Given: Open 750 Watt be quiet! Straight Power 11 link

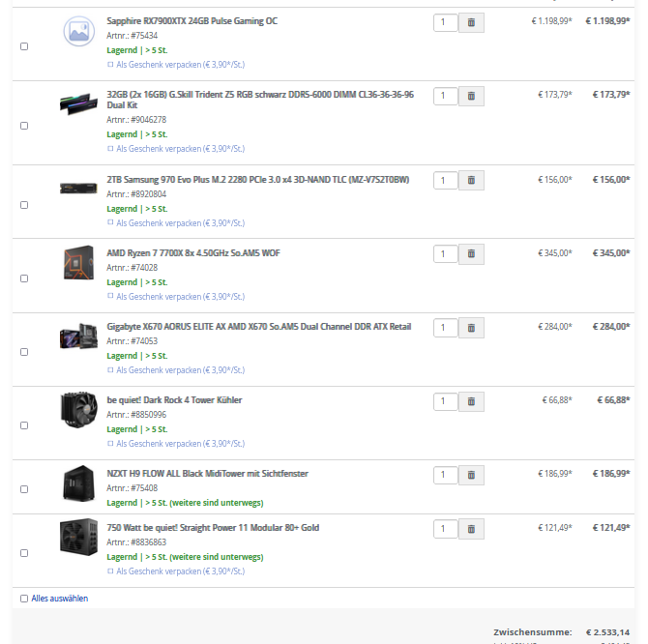Looking at the screenshot, I should coord(213,528).
